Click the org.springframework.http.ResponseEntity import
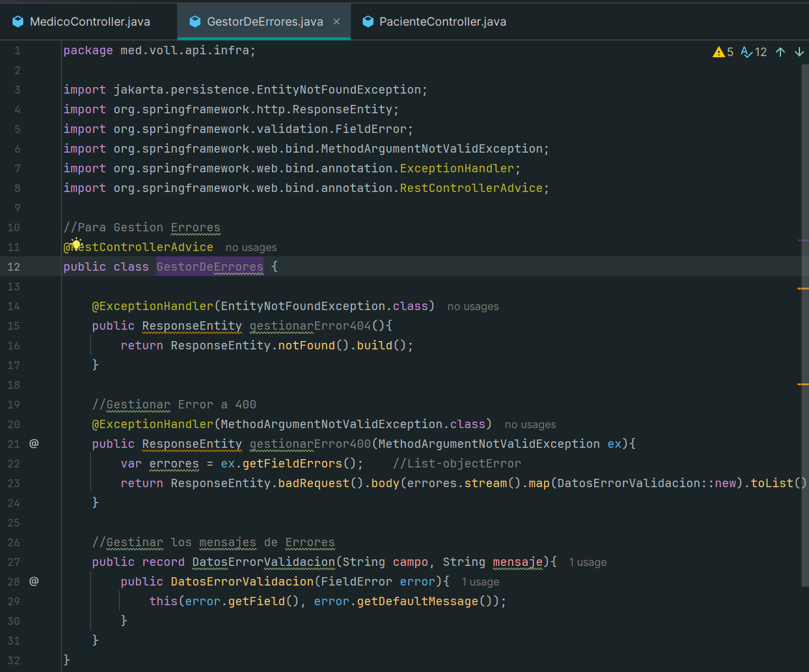Image resolution: width=809 pixels, height=672 pixels. coord(231,109)
